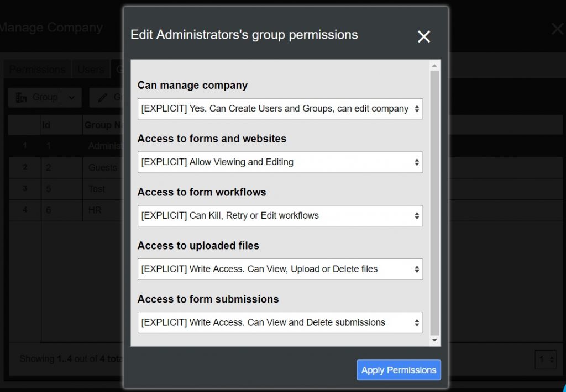The image size is (566, 392).
Task: Click the pencil edit icon
Action: [102, 98]
